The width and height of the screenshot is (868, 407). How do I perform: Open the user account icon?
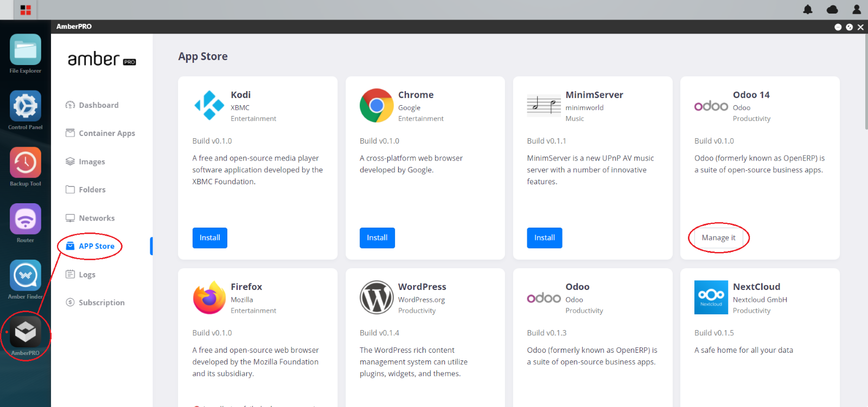(x=857, y=9)
